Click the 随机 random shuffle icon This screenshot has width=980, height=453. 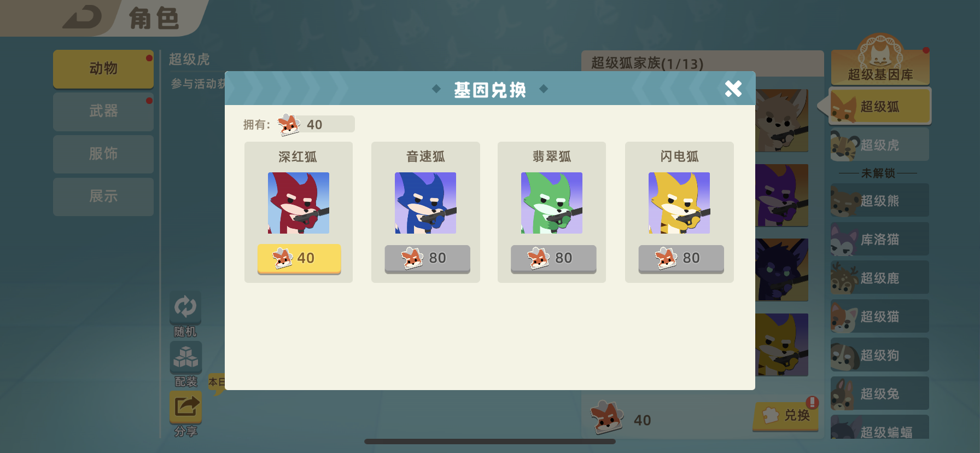pyautogui.click(x=185, y=306)
